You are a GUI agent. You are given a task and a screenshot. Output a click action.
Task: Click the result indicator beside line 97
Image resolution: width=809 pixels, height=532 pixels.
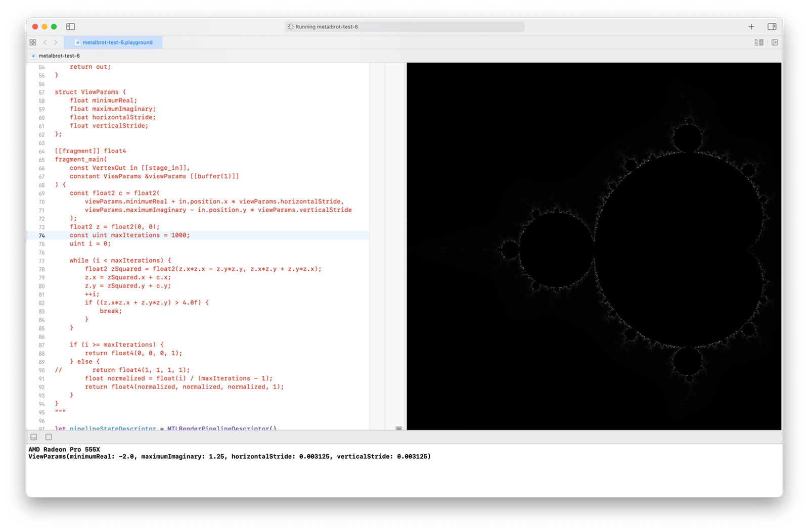[x=399, y=428]
